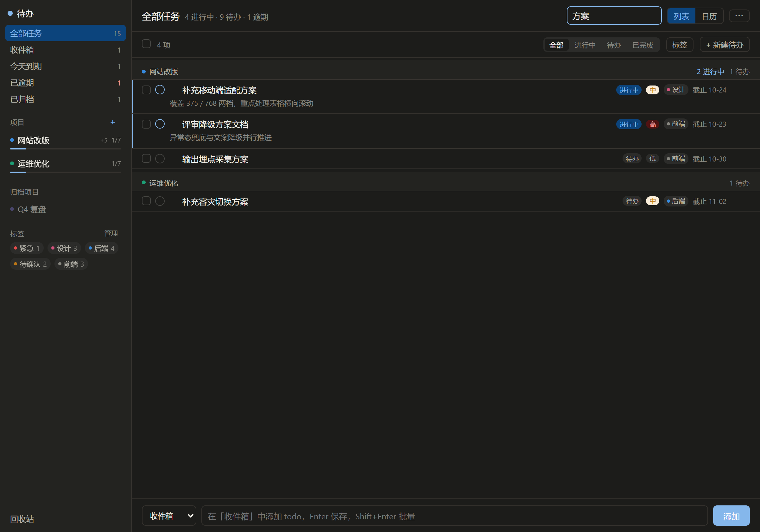Filter tasks by the 进行中 tab
Screen dimensions: 760x532
coord(585,45)
